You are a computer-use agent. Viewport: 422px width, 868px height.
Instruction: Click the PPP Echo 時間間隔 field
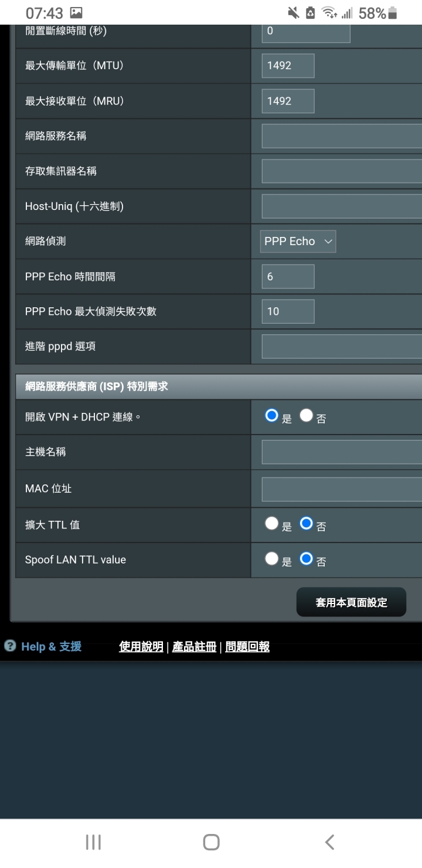(x=288, y=276)
